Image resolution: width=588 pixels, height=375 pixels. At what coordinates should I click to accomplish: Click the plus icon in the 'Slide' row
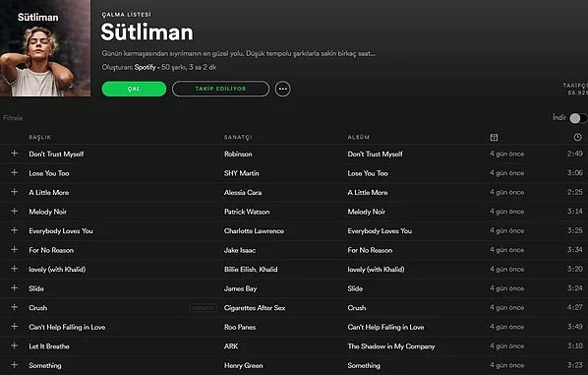click(x=14, y=288)
